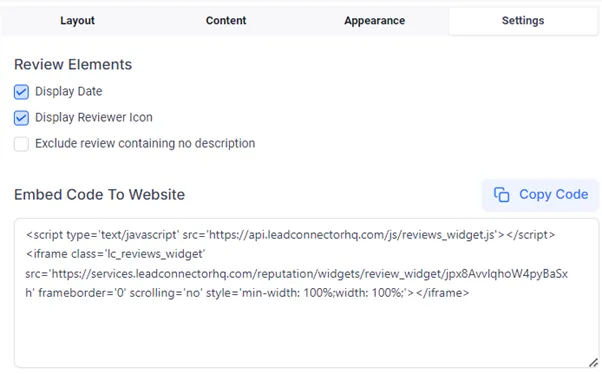Click the checkmark icon for Display Reviewer Icon
The height and width of the screenshot is (374, 602).
tap(21, 118)
